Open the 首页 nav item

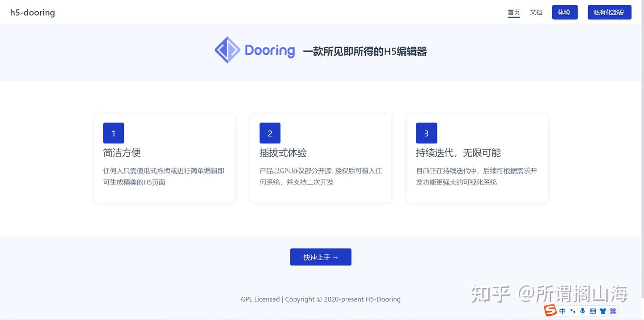pyautogui.click(x=514, y=13)
